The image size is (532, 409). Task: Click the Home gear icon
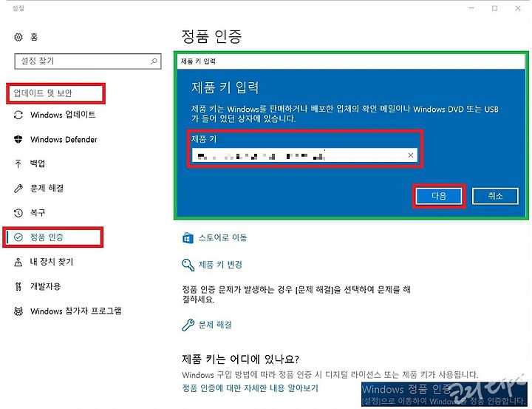18,37
